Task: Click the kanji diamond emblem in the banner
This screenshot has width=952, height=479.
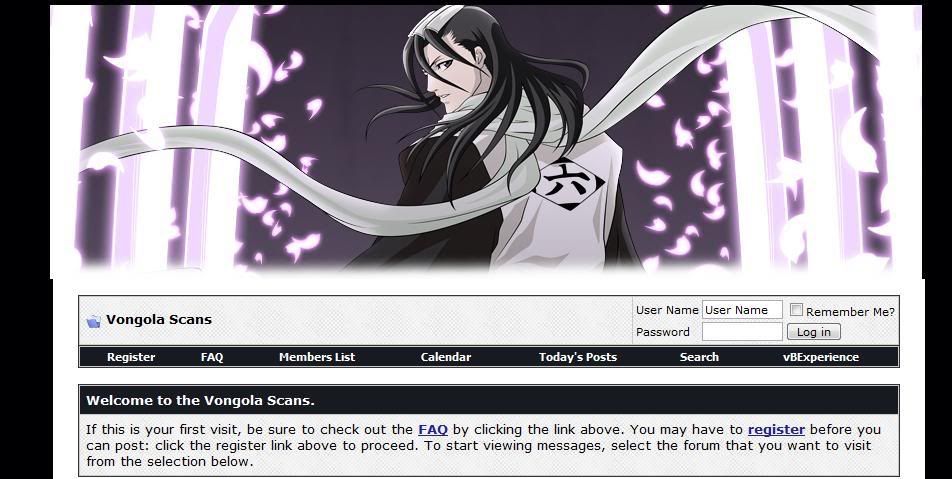Action: pos(568,183)
